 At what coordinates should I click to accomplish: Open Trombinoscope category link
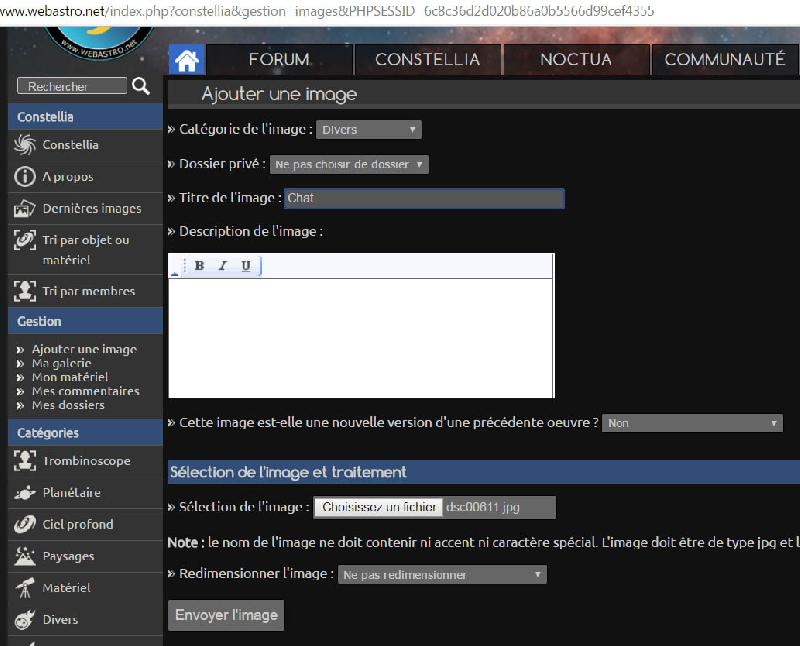(x=87, y=461)
